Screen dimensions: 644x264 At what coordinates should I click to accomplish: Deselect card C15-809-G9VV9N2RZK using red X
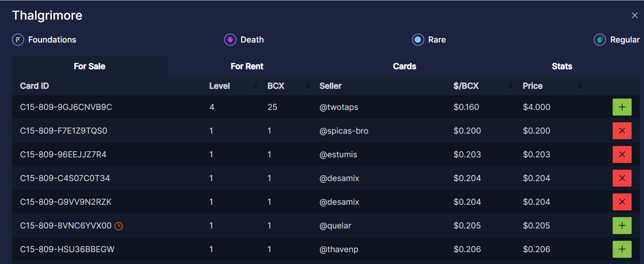(x=622, y=202)
